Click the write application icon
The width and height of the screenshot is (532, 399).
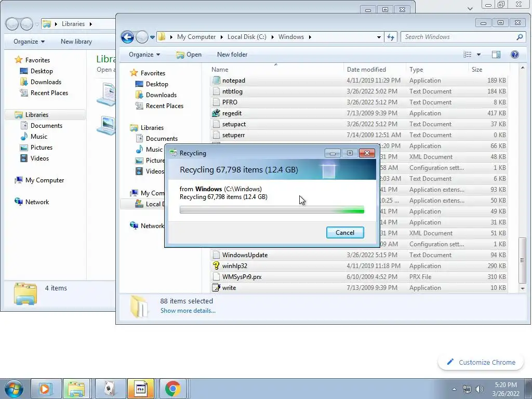(x=216, y=288)
